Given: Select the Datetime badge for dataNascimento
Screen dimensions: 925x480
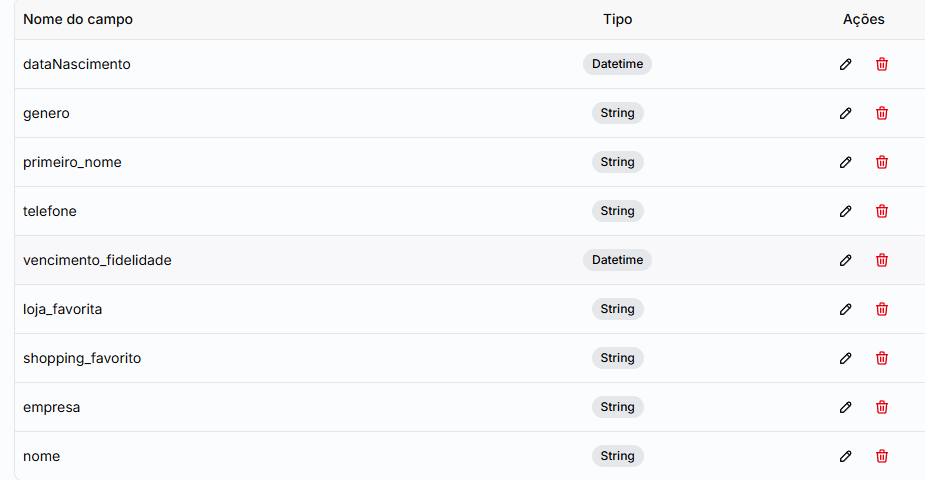Looking at the screenshot, I should click(x=617, y=64).
